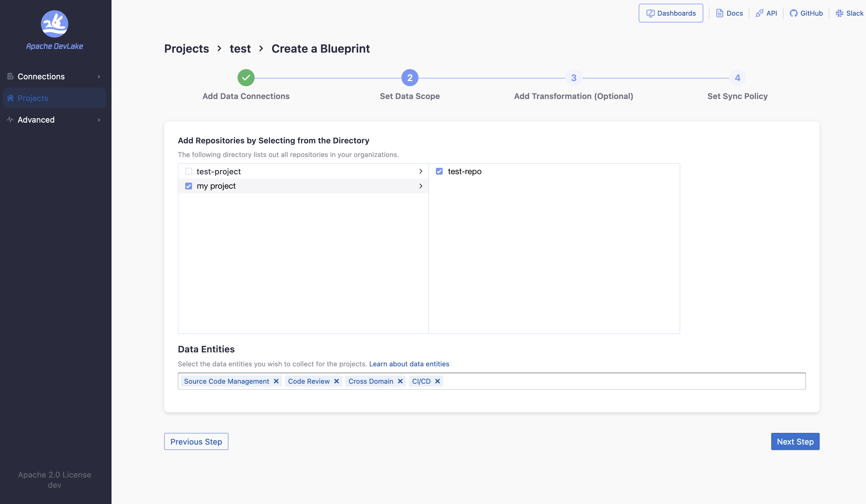Uncheck the test-repo repository
Image resolution: width=866 pixels, height=504 pixels.
tap(439, 172)
